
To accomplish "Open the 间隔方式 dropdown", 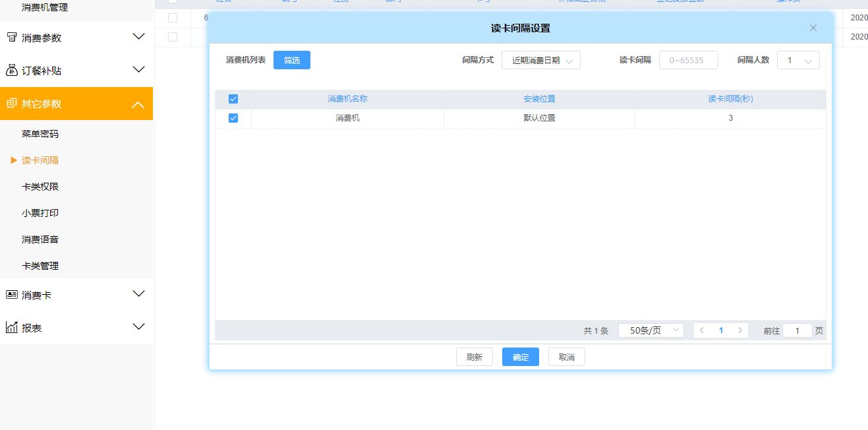I will [540, 60].
